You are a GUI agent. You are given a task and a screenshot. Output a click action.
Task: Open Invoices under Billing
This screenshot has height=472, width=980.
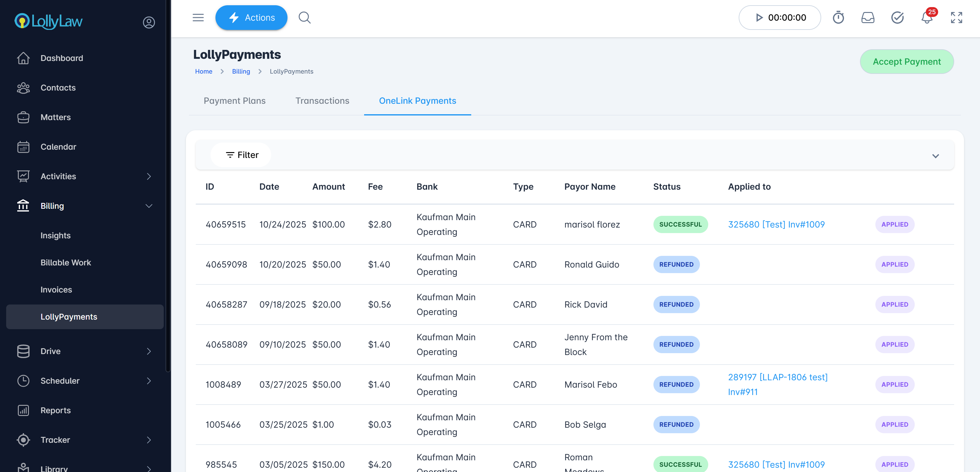pos(56,289)
